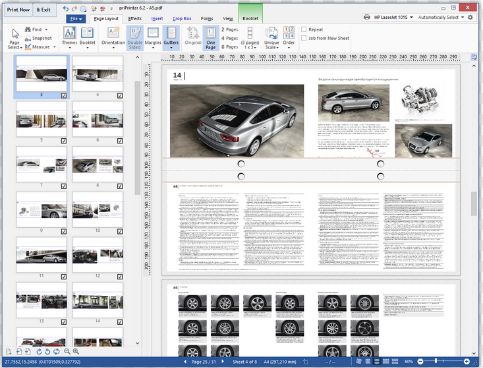
Task: Toggle the checkbox on page 4 thumbnail
Action: 120,96
